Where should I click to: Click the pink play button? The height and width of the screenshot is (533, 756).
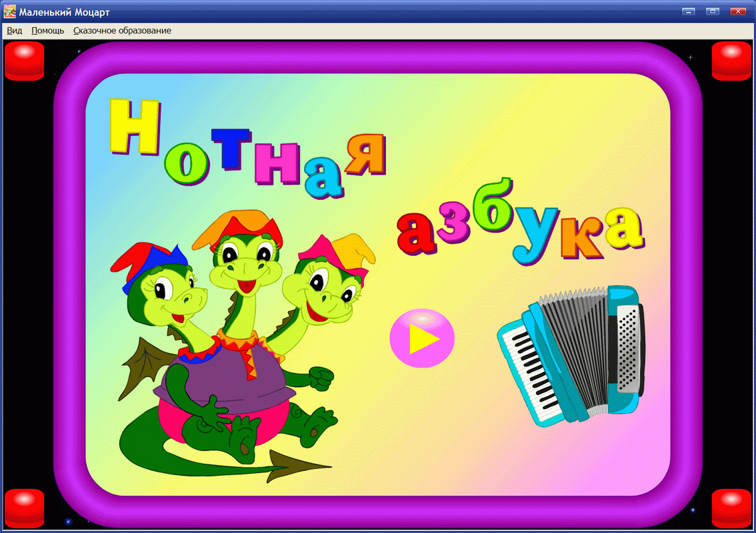(422, 338)
